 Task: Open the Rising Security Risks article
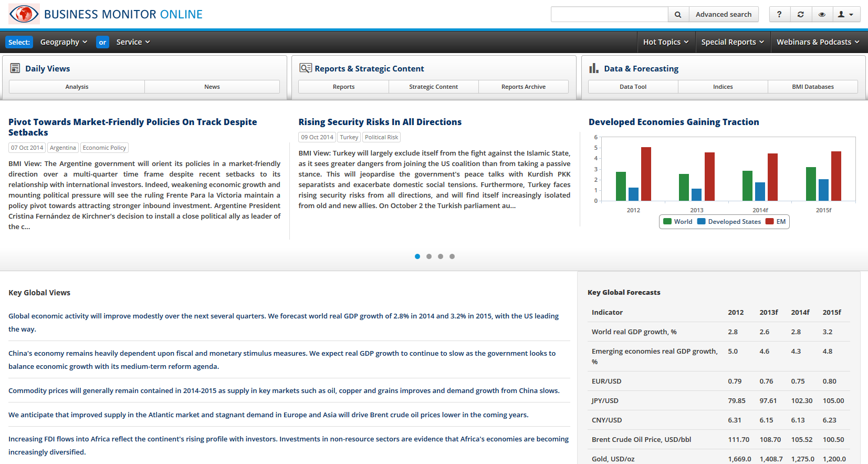380,122
